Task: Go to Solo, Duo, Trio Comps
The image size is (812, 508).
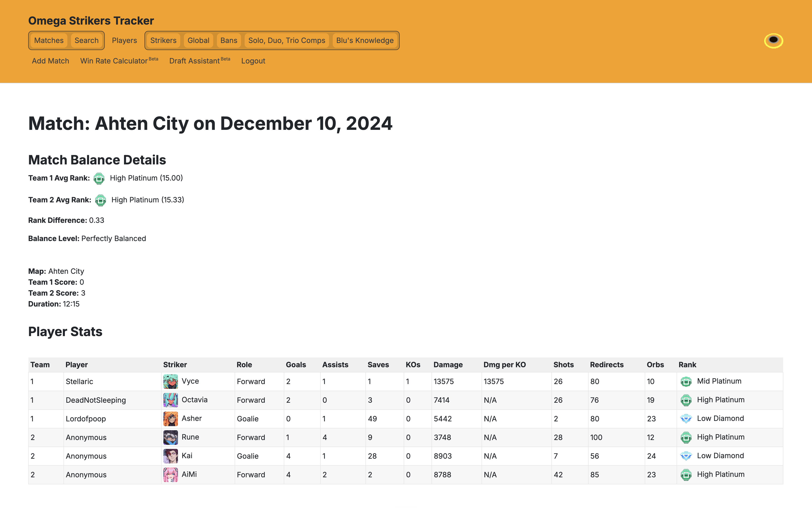Action: (287, 41)
